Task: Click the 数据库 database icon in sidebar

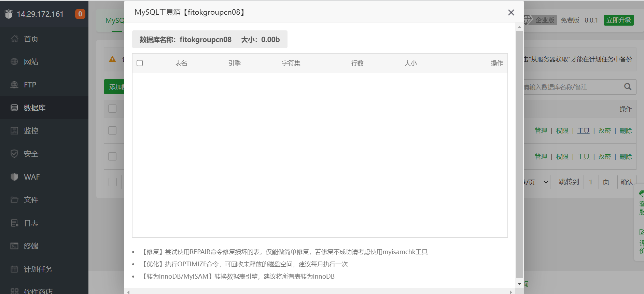Action: click(14, 108)
